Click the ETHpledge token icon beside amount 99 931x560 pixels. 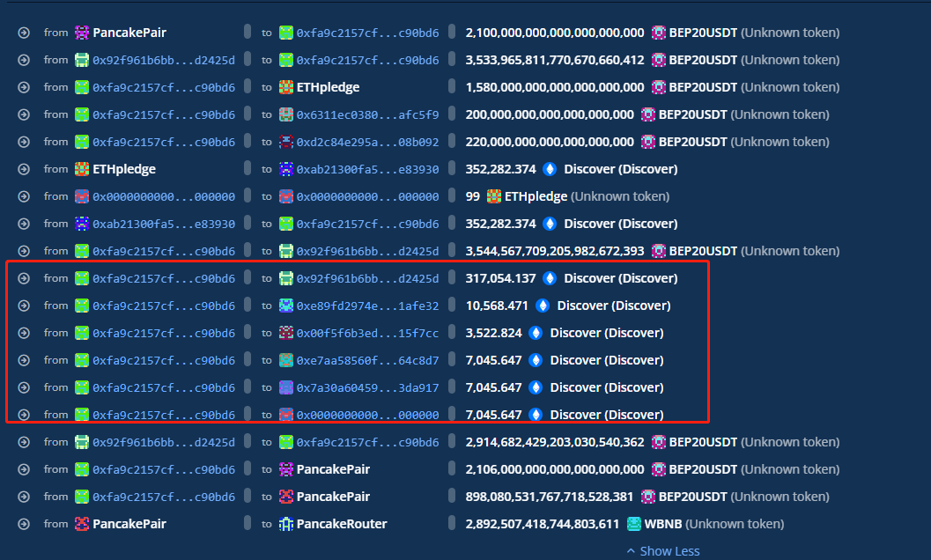[494, 196]
